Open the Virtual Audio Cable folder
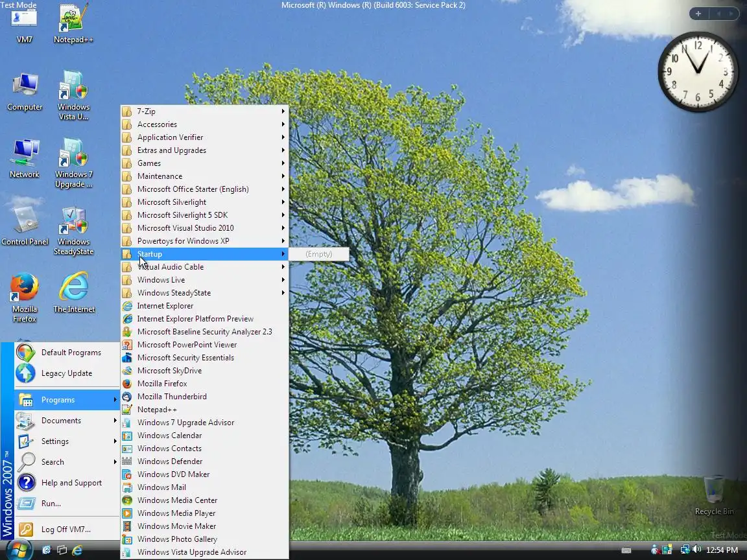This screenshot has width=747, height=560. 204,267
